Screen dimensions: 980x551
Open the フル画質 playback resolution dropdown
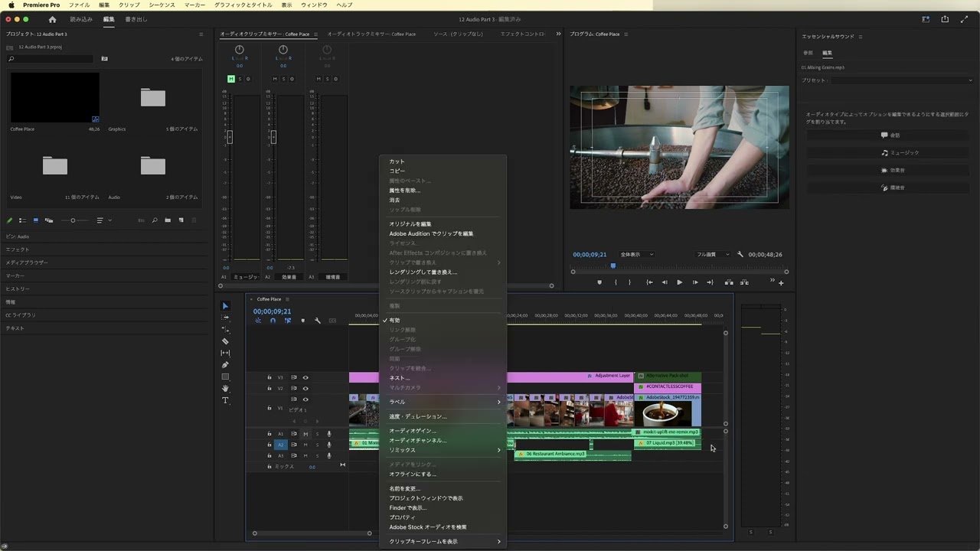pyautogui.click(x=712, y=254)
